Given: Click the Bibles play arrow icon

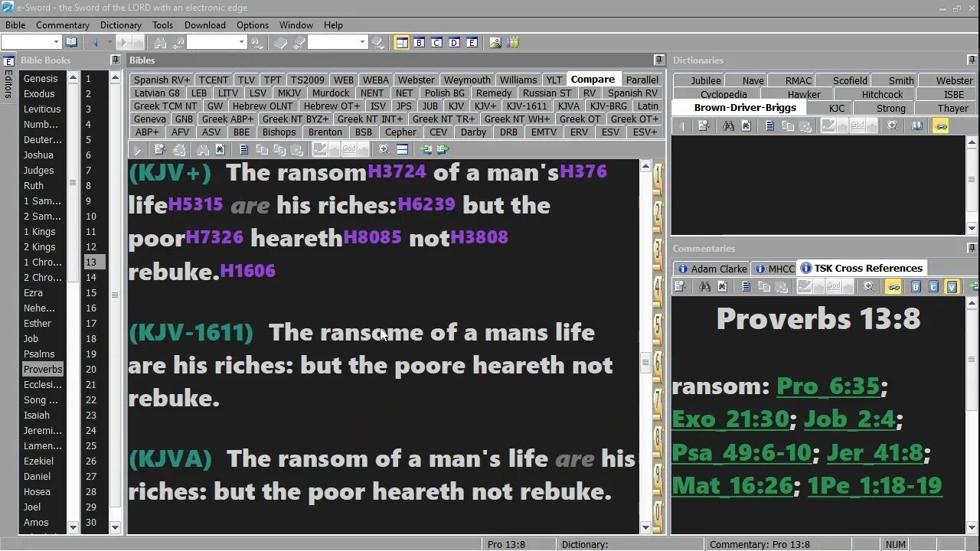Looking at the screenshot, I should click(x=138, y=149).
